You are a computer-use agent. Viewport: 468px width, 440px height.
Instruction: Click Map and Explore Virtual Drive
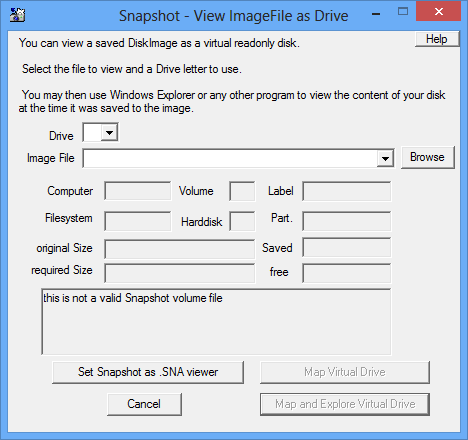click(345, 404)
